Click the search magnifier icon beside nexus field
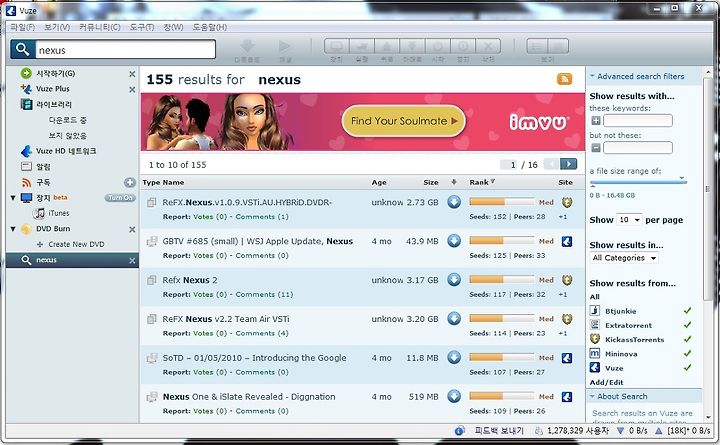This screenshot has height=445, width=720. pyautogui.click(x=22, y=49)
